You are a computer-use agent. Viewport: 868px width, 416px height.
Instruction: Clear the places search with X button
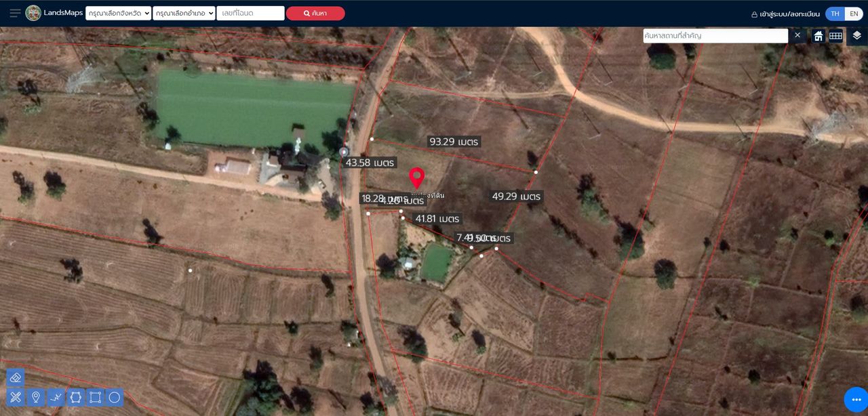797,35
